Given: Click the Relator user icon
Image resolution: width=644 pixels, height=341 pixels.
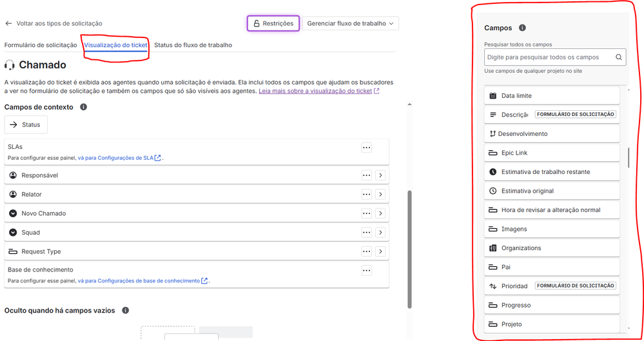Looking at the screenshot, I should pos(13,194).
